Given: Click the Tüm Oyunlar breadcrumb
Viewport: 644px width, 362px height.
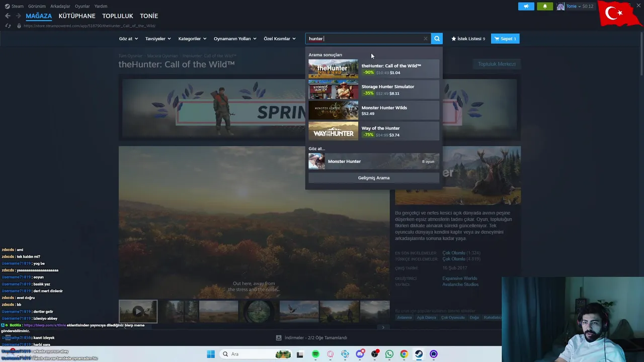Looking at the screenshot, I should click(130, 56).
